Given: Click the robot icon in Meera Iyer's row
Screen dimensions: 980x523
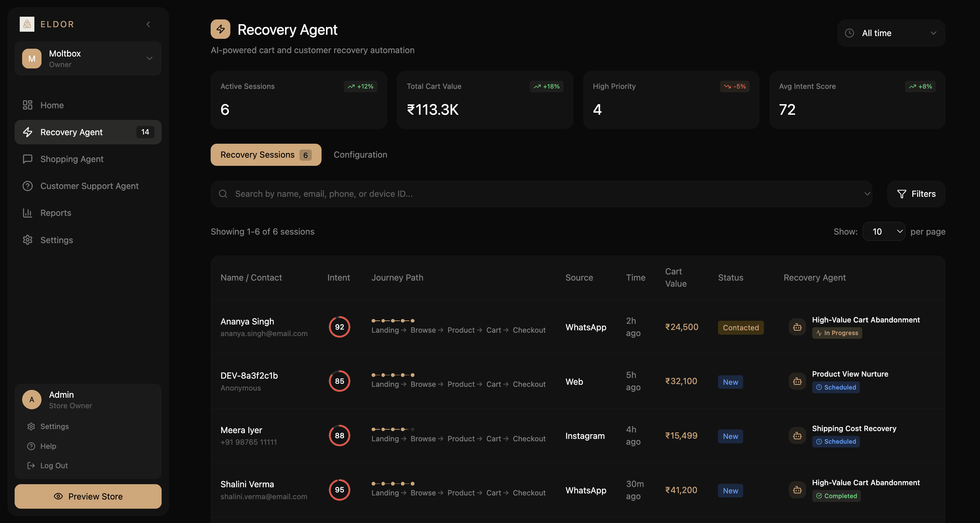Looking at the screenshot, I should pyautogui.click(x=797, y=435).
